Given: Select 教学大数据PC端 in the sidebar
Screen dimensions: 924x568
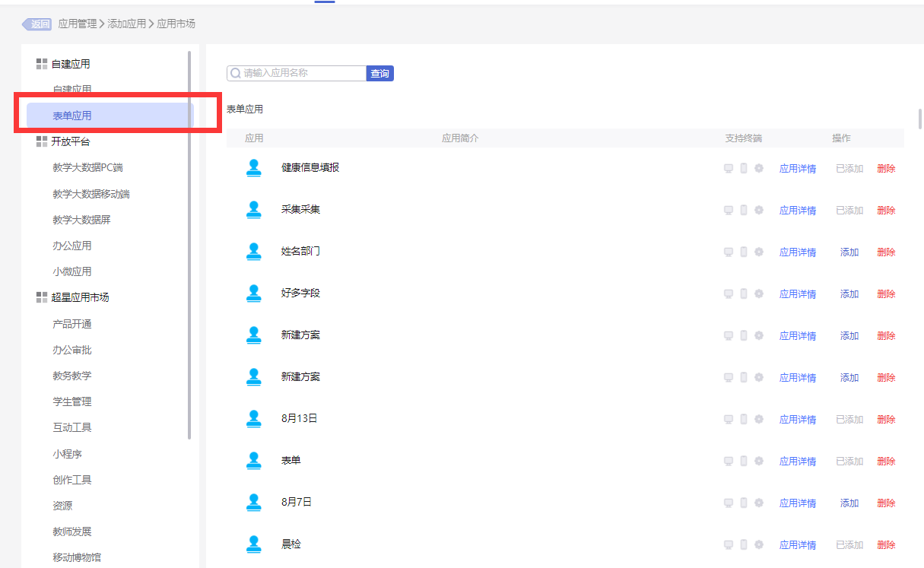Looking at the screenshot, I should pyautogui.click(x=88, y=168).
